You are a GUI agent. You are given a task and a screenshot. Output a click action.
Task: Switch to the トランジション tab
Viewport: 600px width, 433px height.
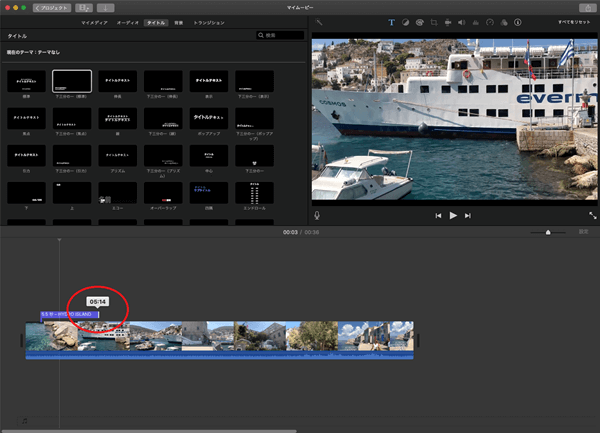[x=209, y=21]
